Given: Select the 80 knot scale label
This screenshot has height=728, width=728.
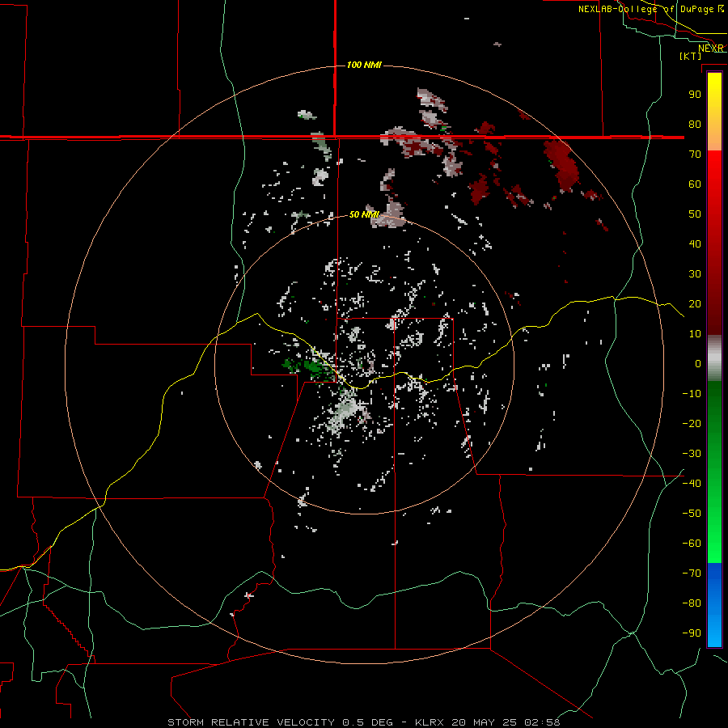Looking at the screenshot, I should [x=695, y=124].
